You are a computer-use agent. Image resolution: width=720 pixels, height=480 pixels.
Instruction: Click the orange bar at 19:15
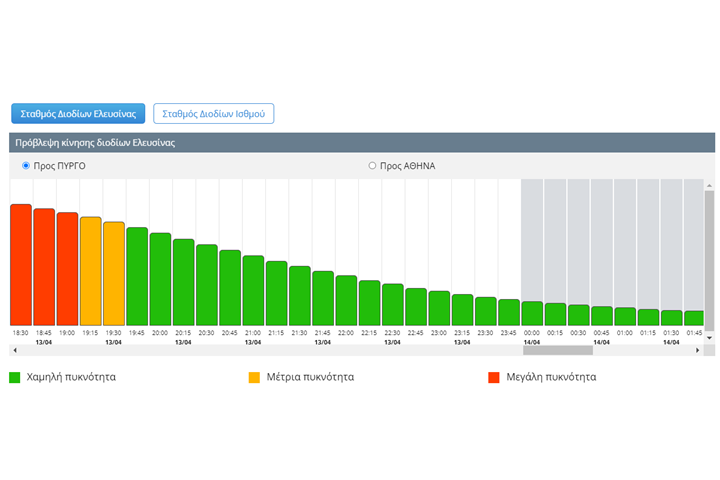[91, 271]
